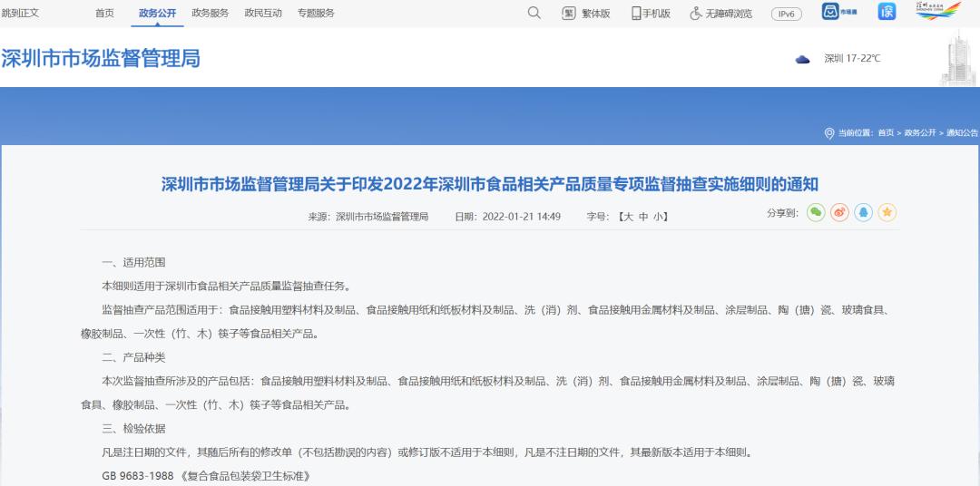Screen dimensions: 980x486
Task: Open the search magnifier icon
Action: [534, 13]
